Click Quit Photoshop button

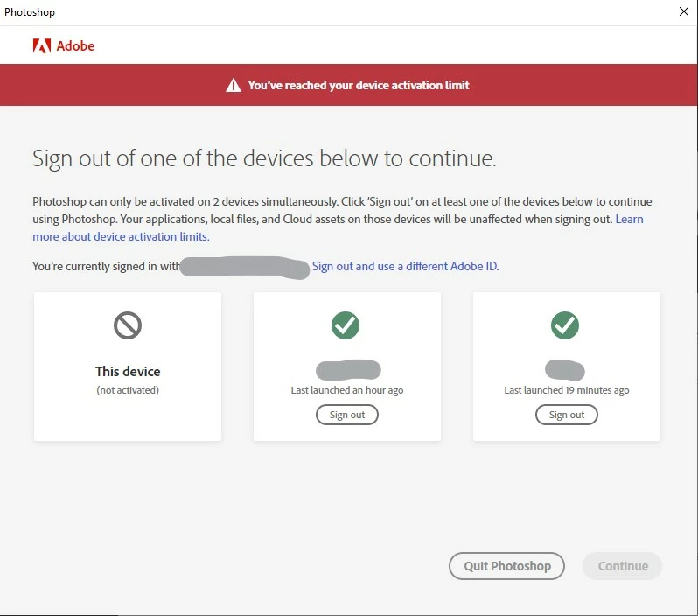pyautogui.click(x=507, y=566)
